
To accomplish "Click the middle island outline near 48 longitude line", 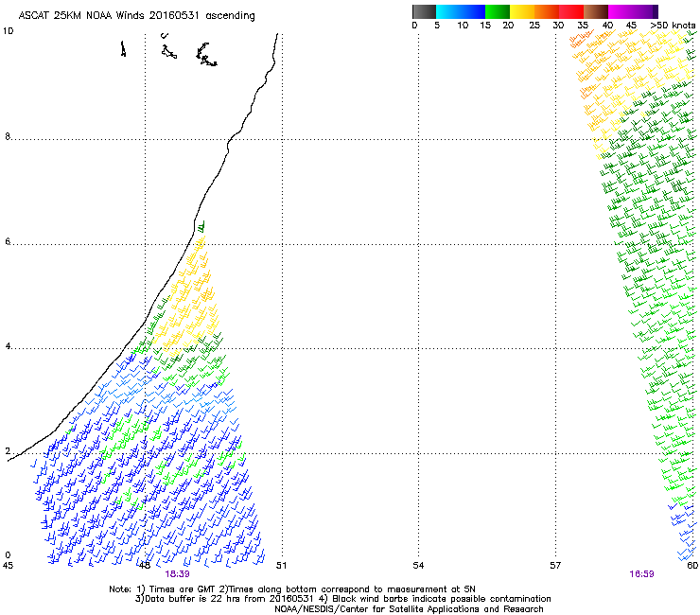I will point(168,52).
